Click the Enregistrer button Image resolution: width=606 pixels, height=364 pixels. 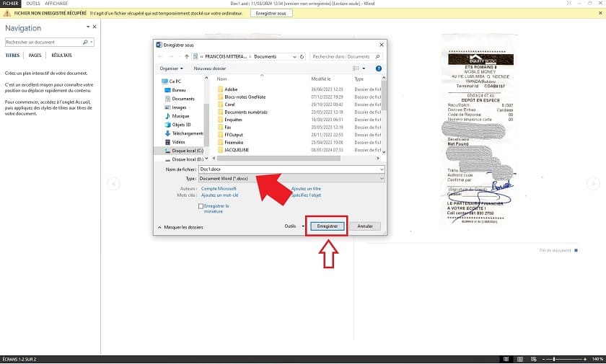click(x=328, y=226)
